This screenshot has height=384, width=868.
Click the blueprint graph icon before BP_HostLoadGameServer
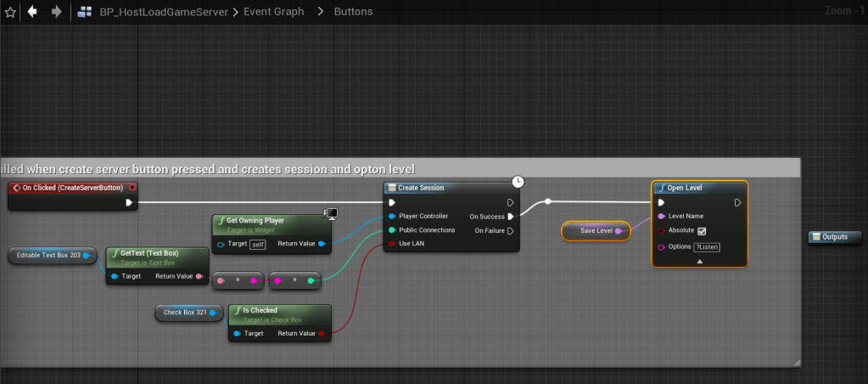coord(85,12)
